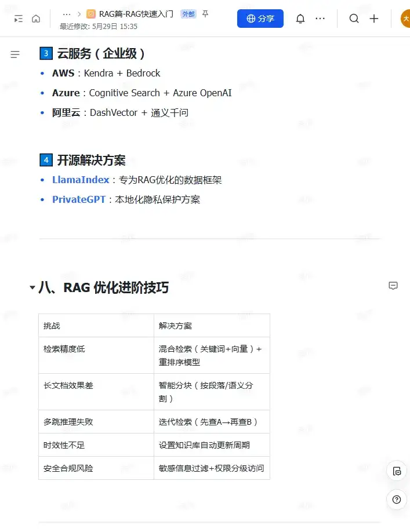This screenshot has width=410, height=532.
Task: Open the search magnifier icon
Action: (354, 19)
